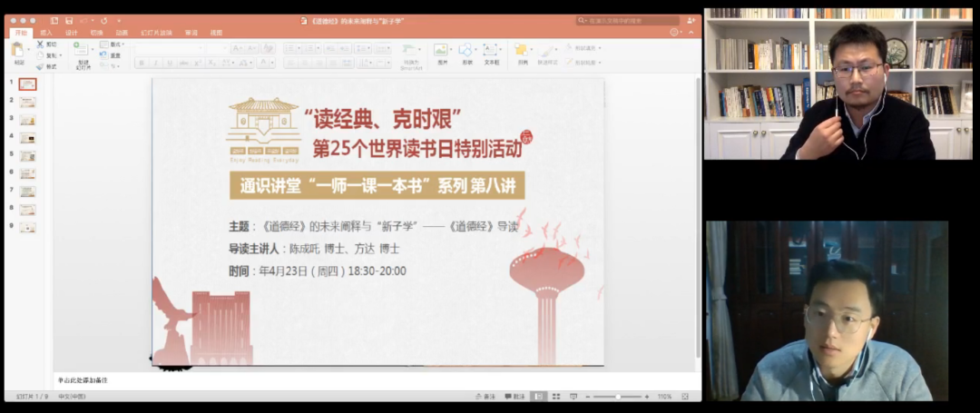
Task: Start slideshow from status bar button
Action: (x=573, y=397)
